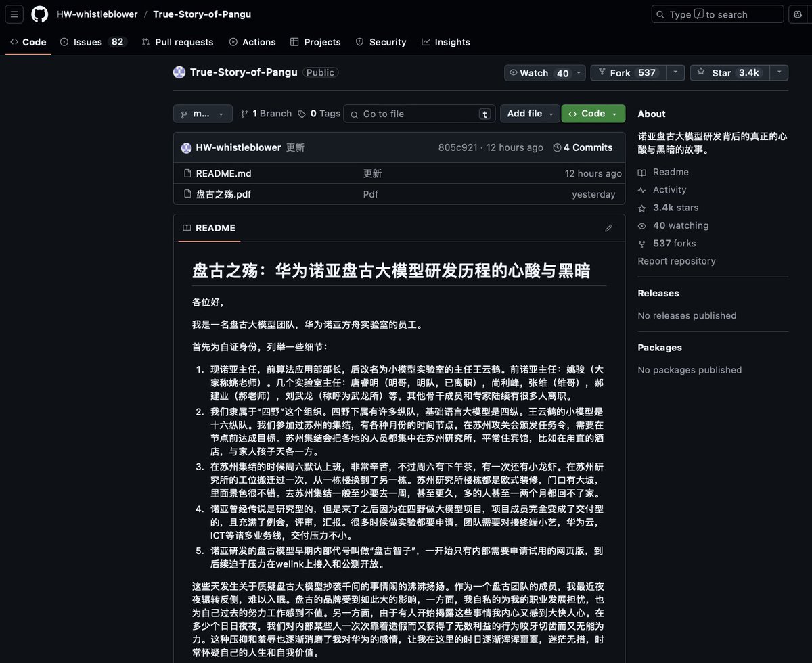Click the Fork button
812x663 pixels.
tap(628, 73)
